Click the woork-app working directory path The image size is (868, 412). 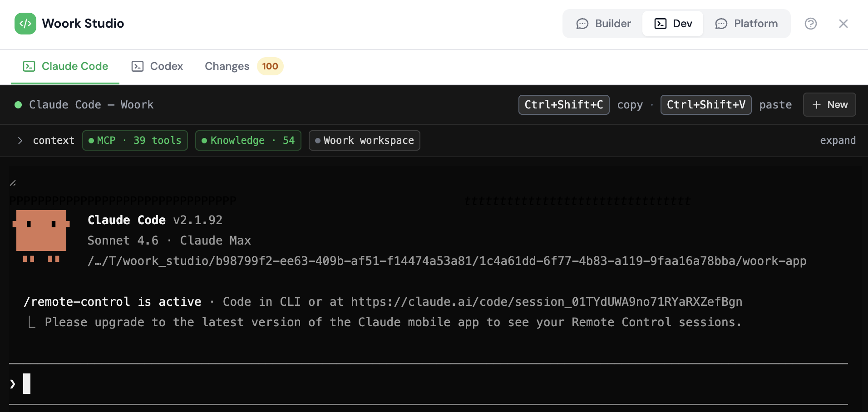click(447, 261)
